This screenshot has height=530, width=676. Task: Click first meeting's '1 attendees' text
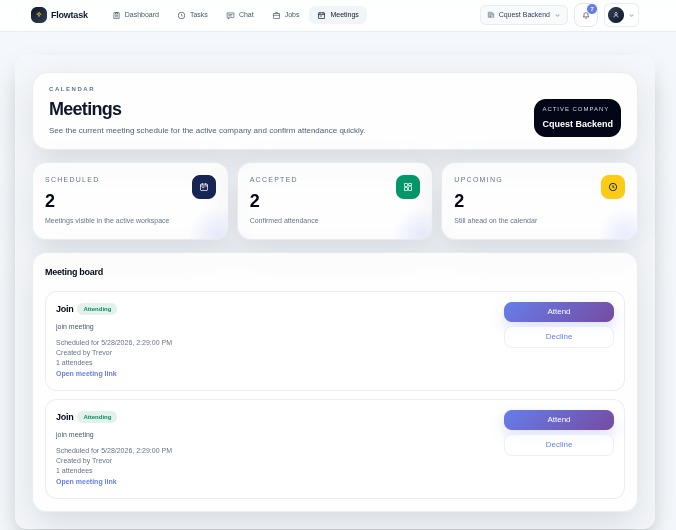pyautogui.click(x=74, y=362)
